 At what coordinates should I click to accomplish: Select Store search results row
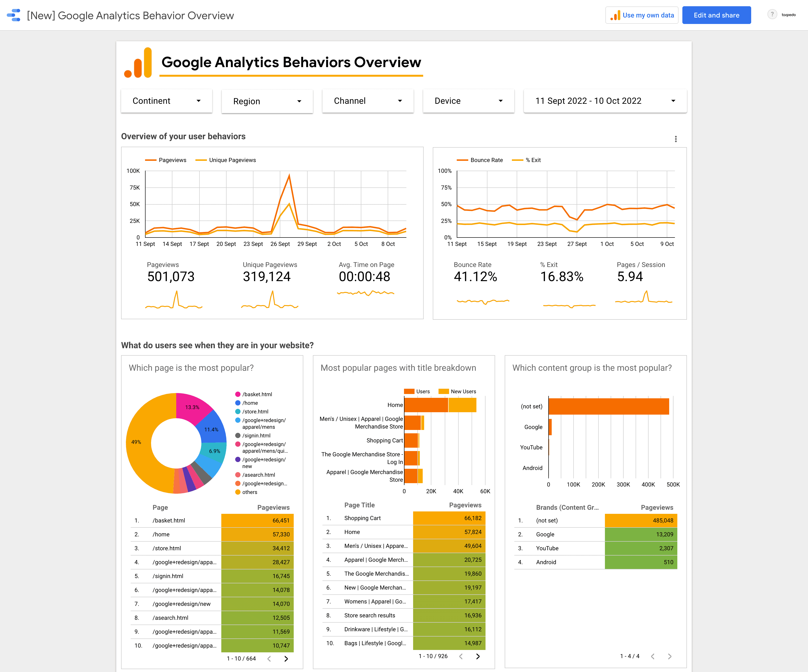point(404,615)
